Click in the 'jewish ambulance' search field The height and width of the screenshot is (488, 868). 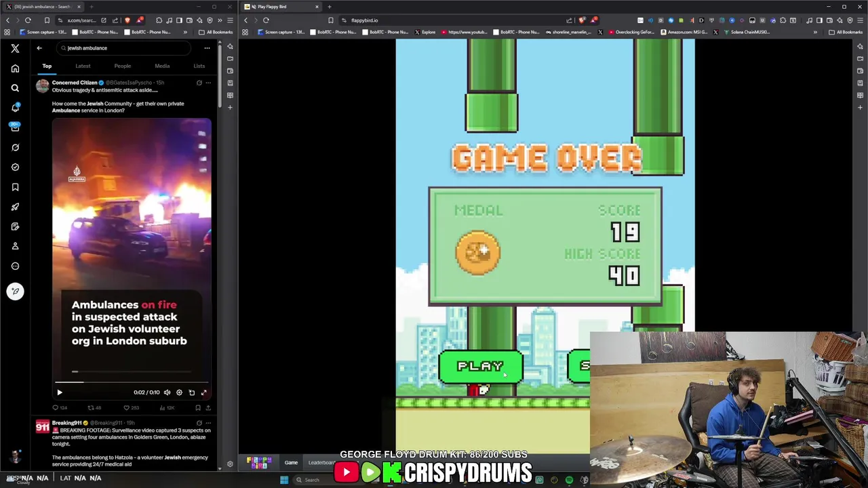(124, 48)
